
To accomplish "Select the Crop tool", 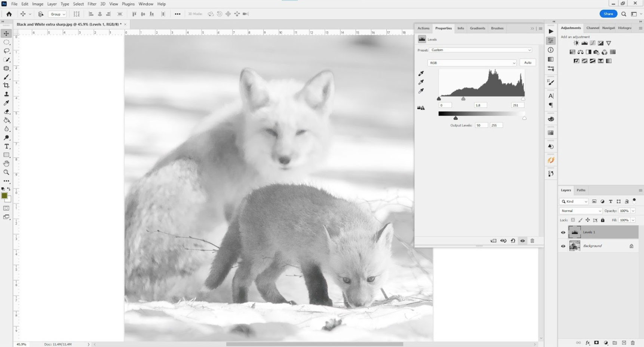I will [x=6, y=86].
